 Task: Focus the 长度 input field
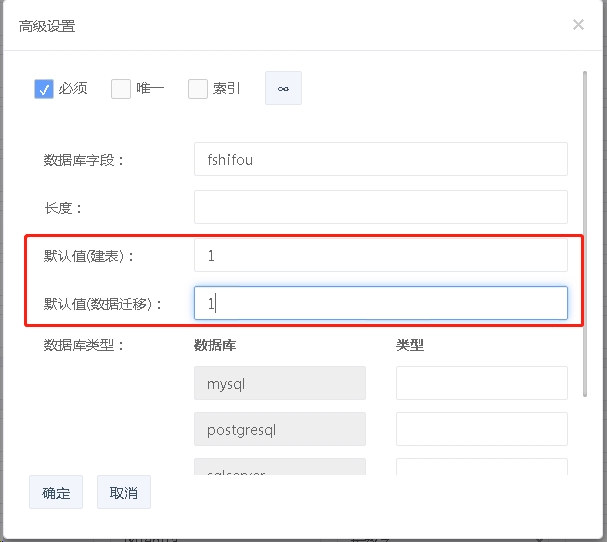point(380,207)
